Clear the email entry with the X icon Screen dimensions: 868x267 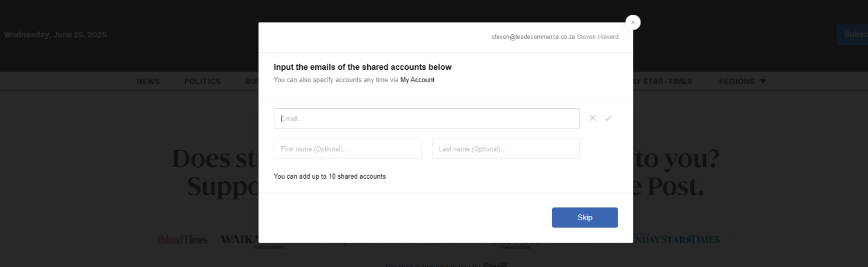[592, 118]
